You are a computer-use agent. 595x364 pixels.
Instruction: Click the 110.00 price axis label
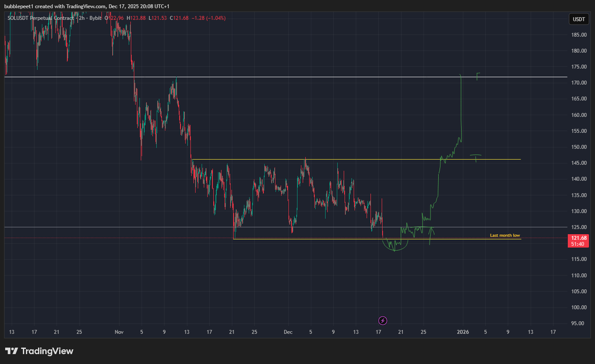pos(579,275)
